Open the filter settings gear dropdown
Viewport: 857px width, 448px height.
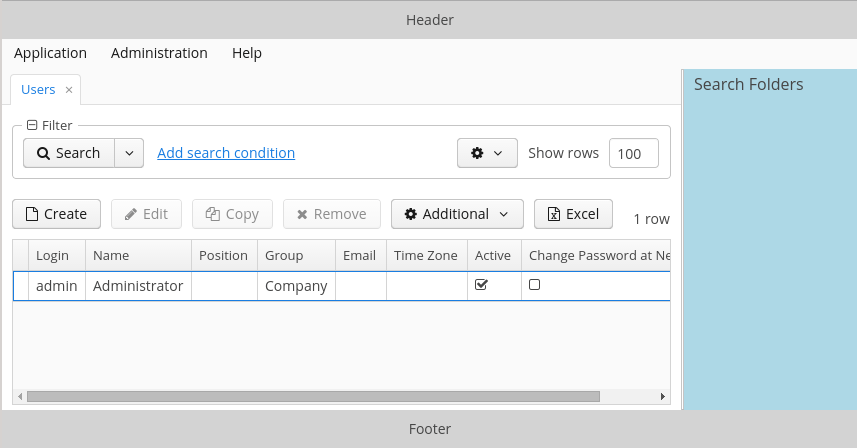(487, 153)
